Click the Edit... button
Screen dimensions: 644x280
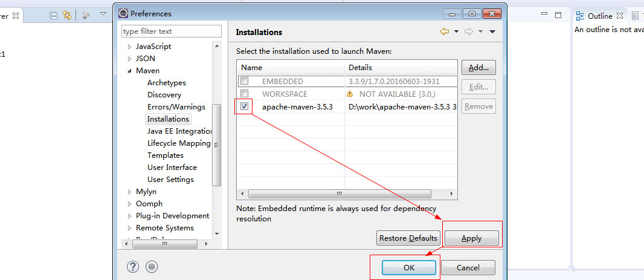click(x=478, y=86)
